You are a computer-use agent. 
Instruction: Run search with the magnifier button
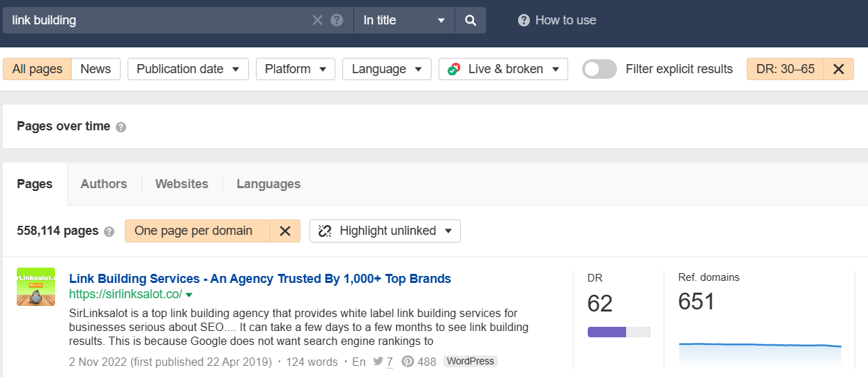coord(471,20)
